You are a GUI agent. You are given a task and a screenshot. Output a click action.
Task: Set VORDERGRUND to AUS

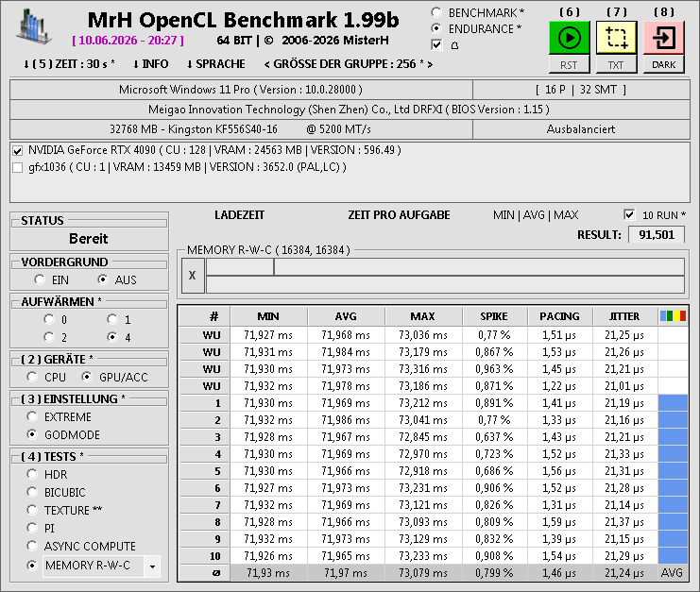click(x=103, y=279)
